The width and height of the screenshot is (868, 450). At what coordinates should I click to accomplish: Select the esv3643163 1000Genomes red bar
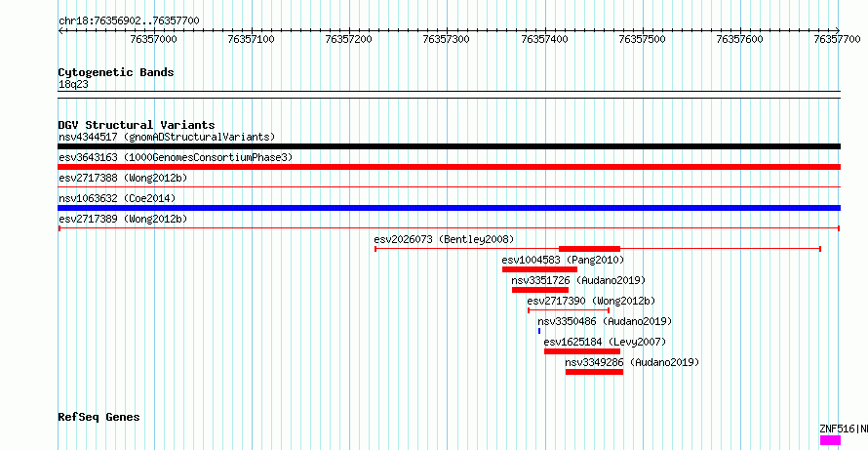[x=449, y=167]
